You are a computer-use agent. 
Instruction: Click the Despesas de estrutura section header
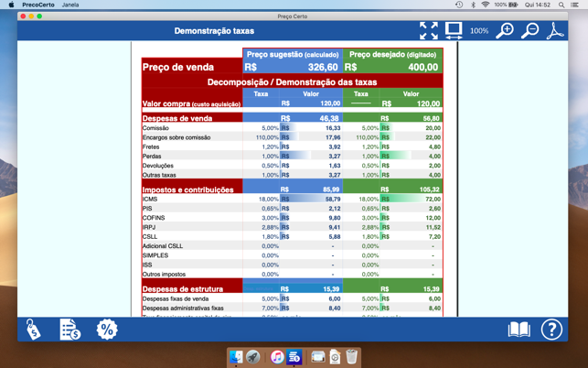(183, 289)
